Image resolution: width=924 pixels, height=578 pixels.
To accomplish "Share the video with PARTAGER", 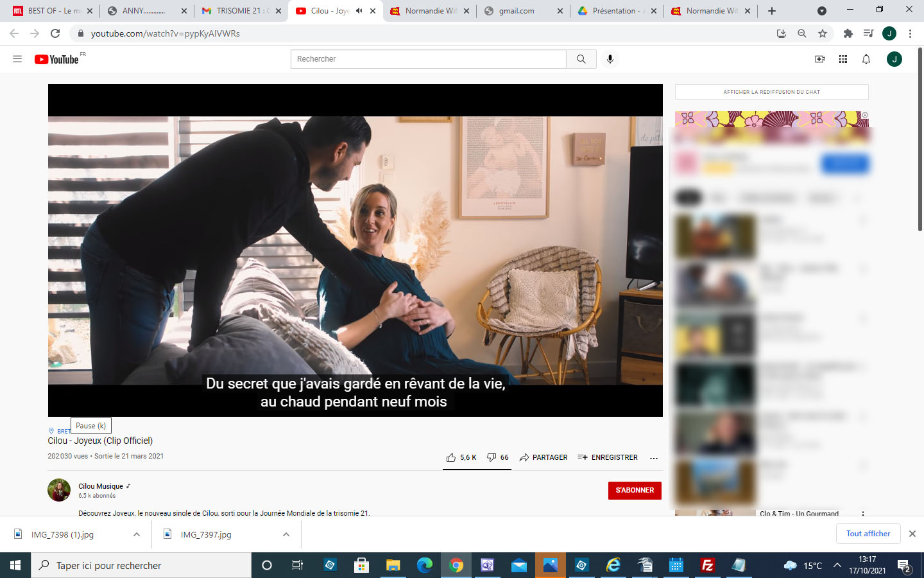I will (x=543, y=457).
